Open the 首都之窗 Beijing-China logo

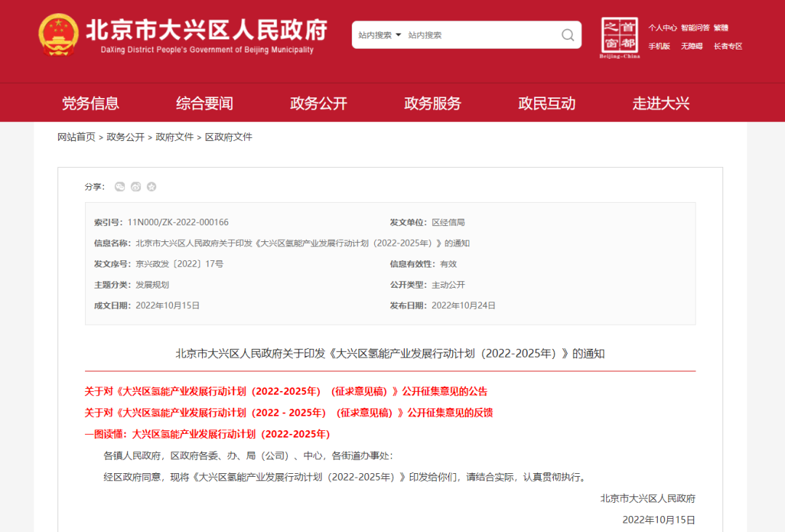pyautogui.click(x=619, y=37)
